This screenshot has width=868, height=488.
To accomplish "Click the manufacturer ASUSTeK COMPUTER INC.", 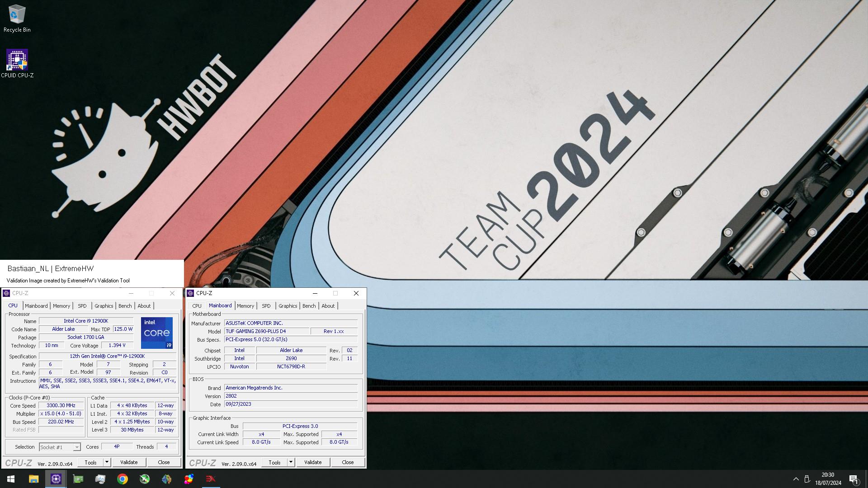I will [291, 324].
